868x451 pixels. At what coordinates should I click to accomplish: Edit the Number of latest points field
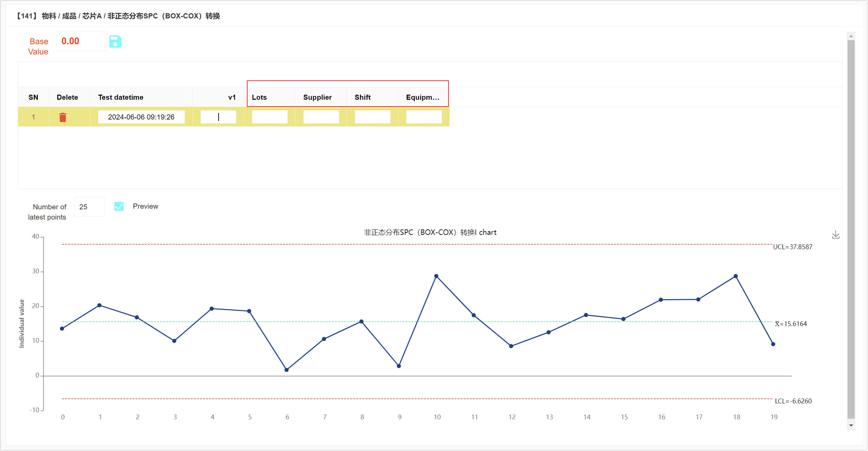click(89, 207)
